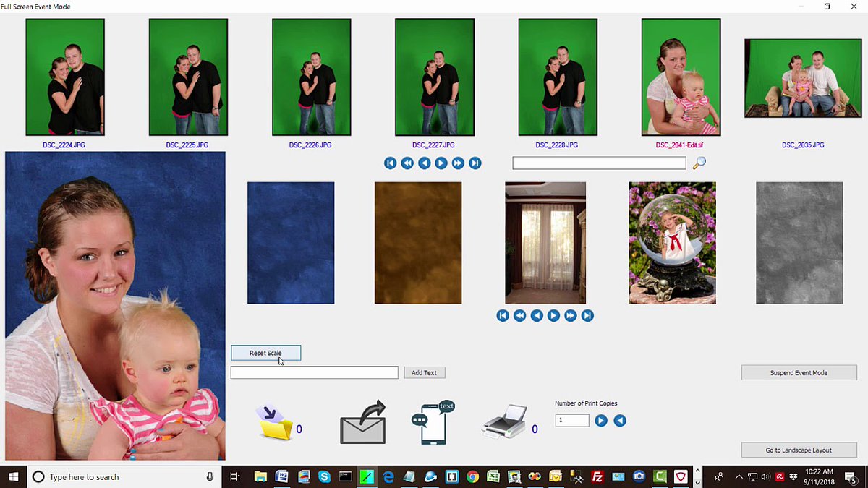Open FileZilla from taskbar
Screen dimensions: 868x488
pos(597,476)
